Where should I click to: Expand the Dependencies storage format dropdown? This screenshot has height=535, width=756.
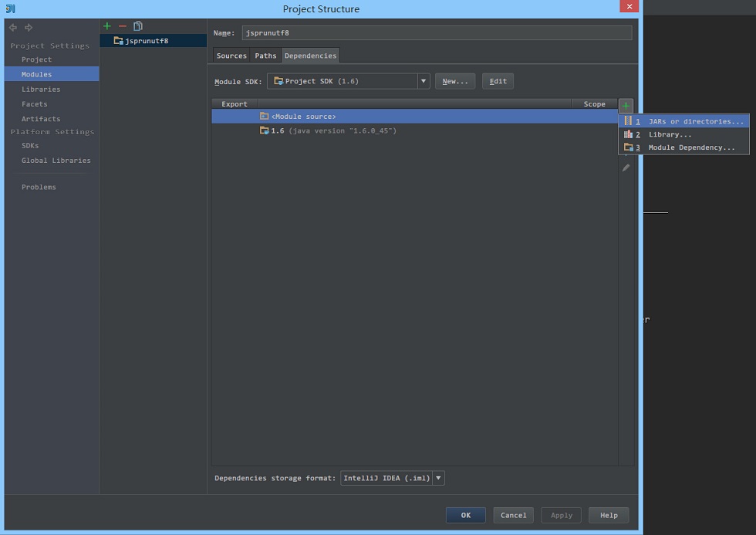pos(438,478)
